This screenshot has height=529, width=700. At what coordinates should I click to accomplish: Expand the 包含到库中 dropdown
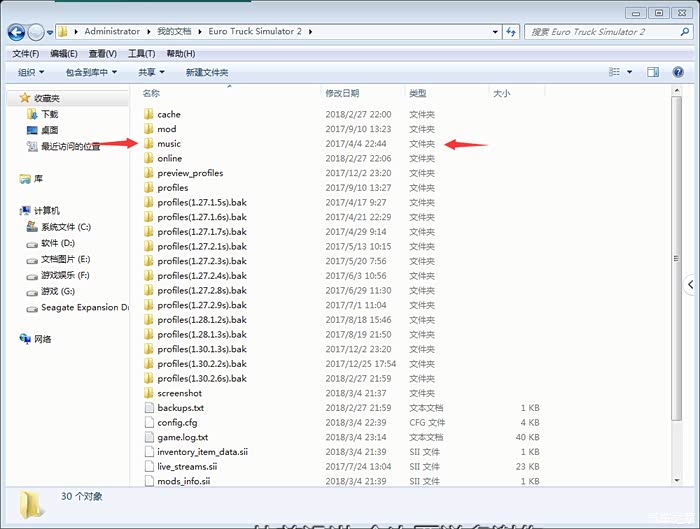pyautogui.click(x=91, y=72)
